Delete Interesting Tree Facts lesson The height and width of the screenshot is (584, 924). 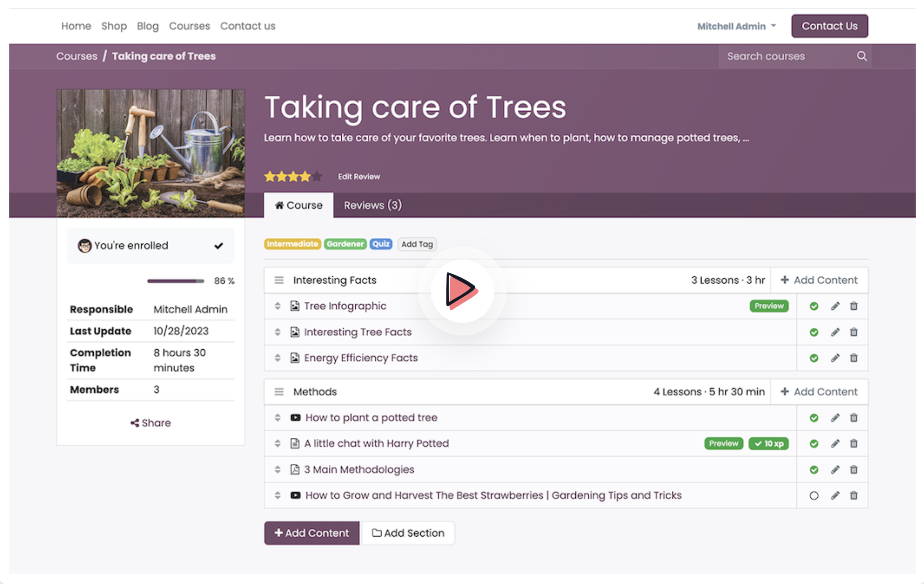pos(854,332)
